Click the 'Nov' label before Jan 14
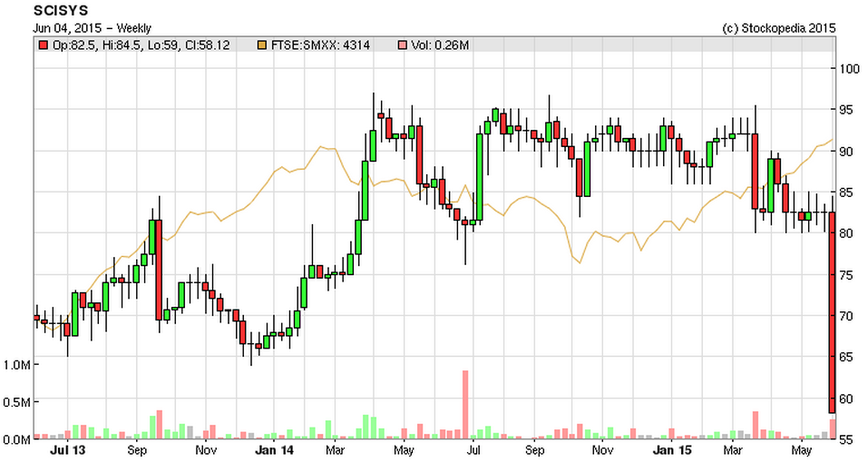Viewport: 868px width, 473px height. click(x=205, y=450)
